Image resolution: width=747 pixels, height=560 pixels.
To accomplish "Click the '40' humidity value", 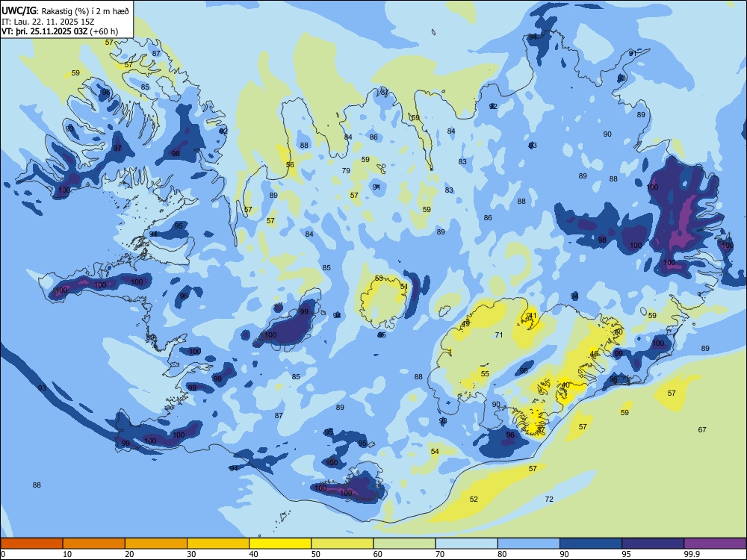I will [x=565, y=385].
